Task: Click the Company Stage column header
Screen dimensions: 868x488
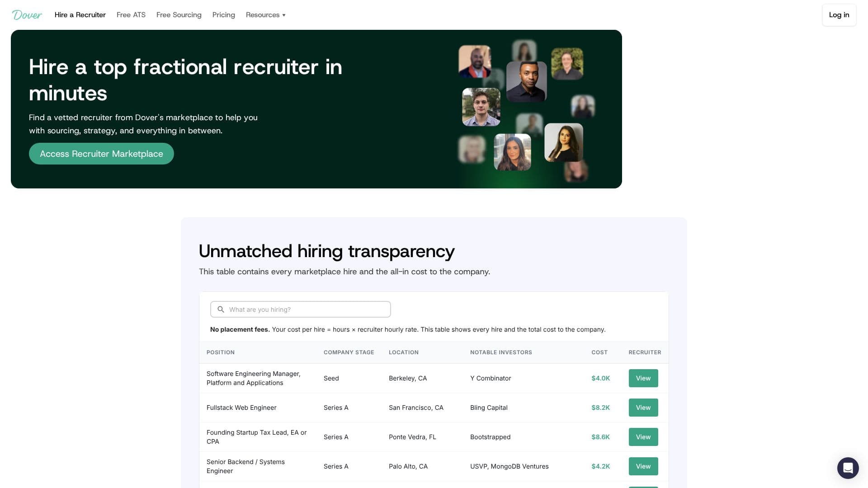Action: [349, 352]
